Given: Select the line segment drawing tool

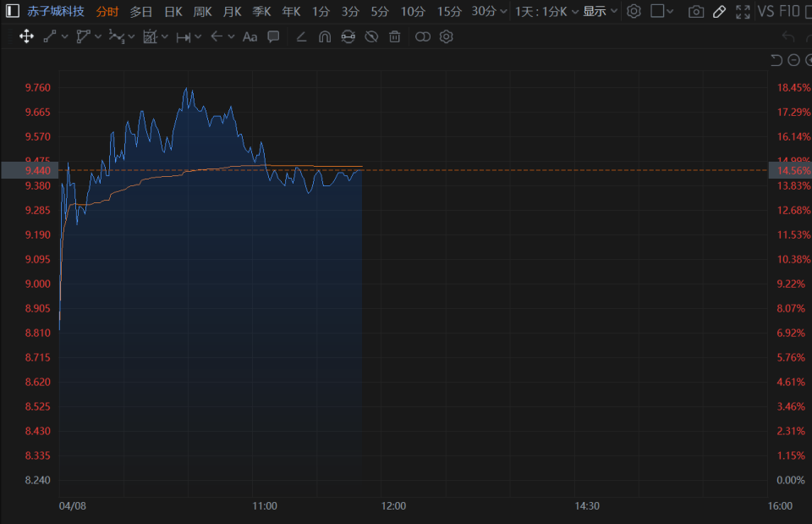Looking at the screenshot, I should [x=50, y=36].
